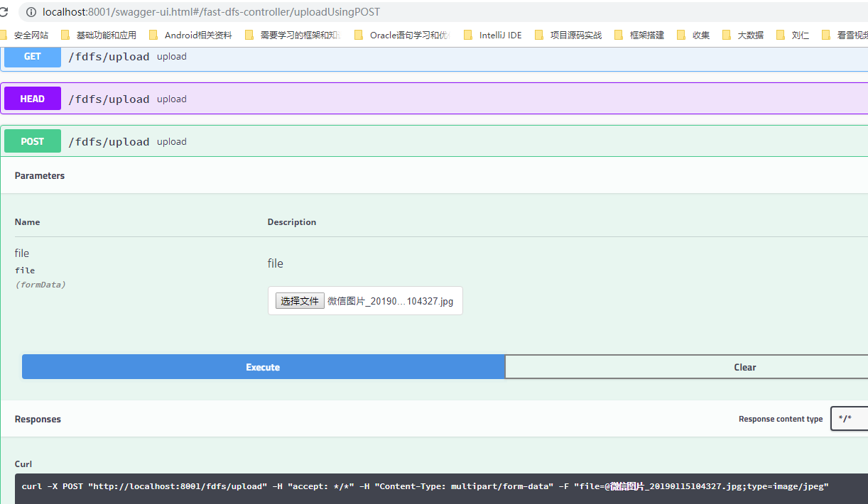Click the Responses section heading
The image size is (868, 504).
coord(38,420)
